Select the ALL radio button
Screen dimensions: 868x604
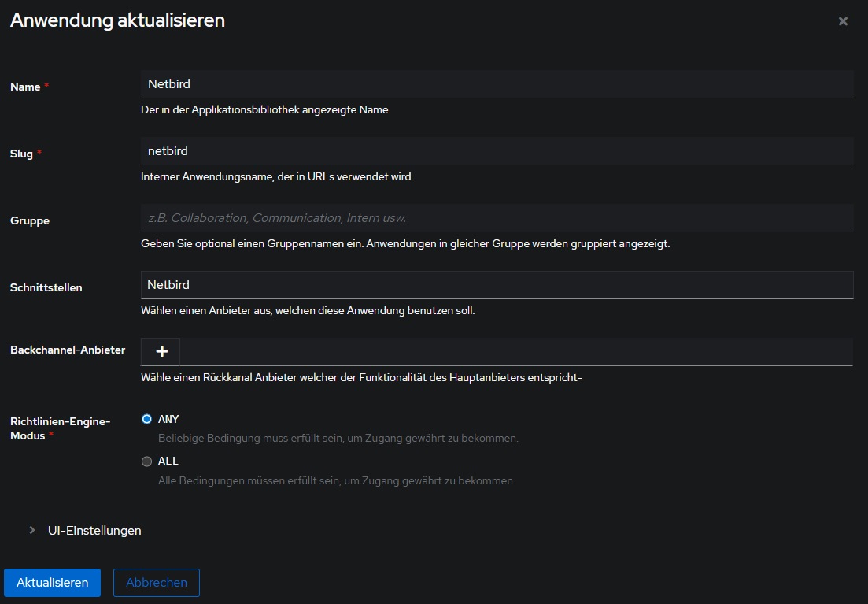(x=146, y=461)
